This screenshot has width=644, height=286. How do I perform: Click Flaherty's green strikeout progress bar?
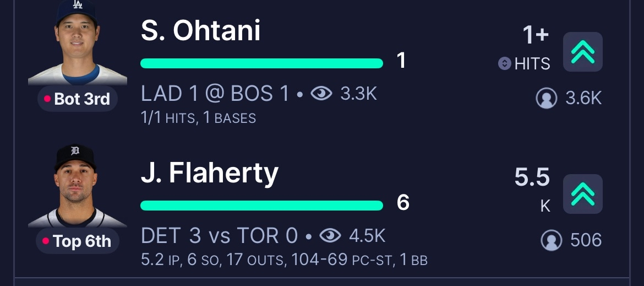pos(261,206)
